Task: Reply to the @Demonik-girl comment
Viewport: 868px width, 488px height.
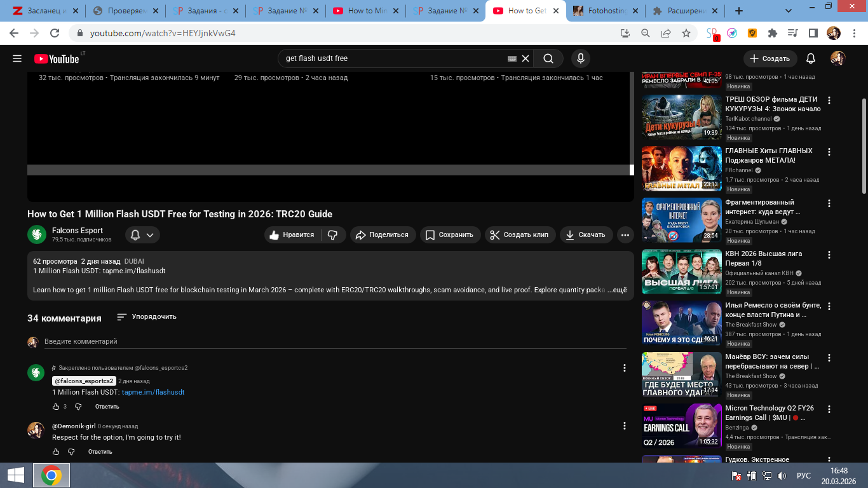Action: (x=100, y=452)
